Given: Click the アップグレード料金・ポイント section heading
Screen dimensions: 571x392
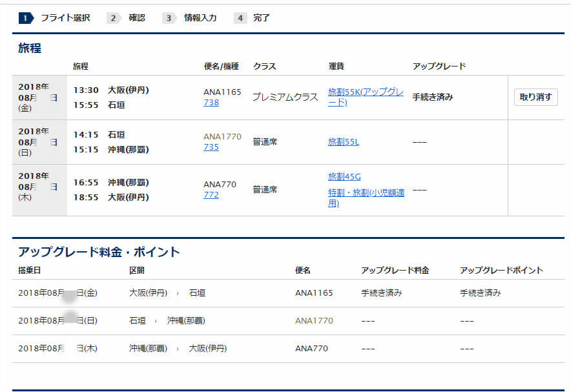Looking at the screenshot, I should (x=99, y=252).
